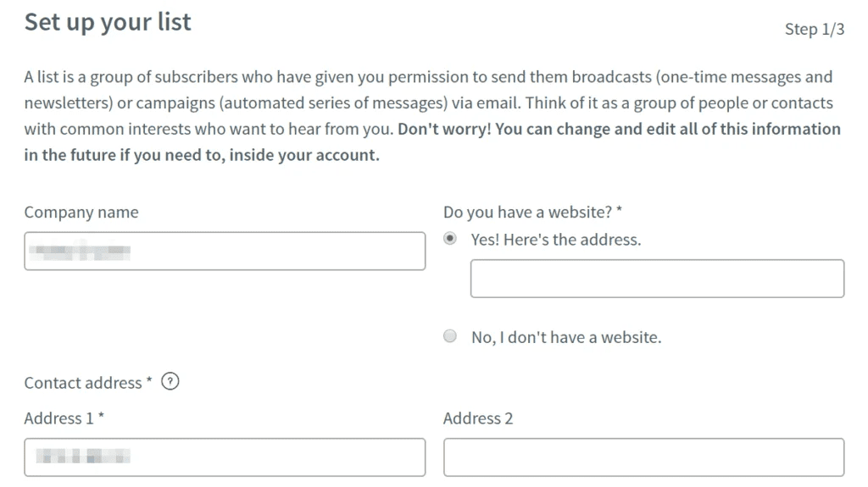This screenshot has height=487, width=868.
Task: Choose the "No, I don't have a website" radio button
Action: tap(450, 336)
